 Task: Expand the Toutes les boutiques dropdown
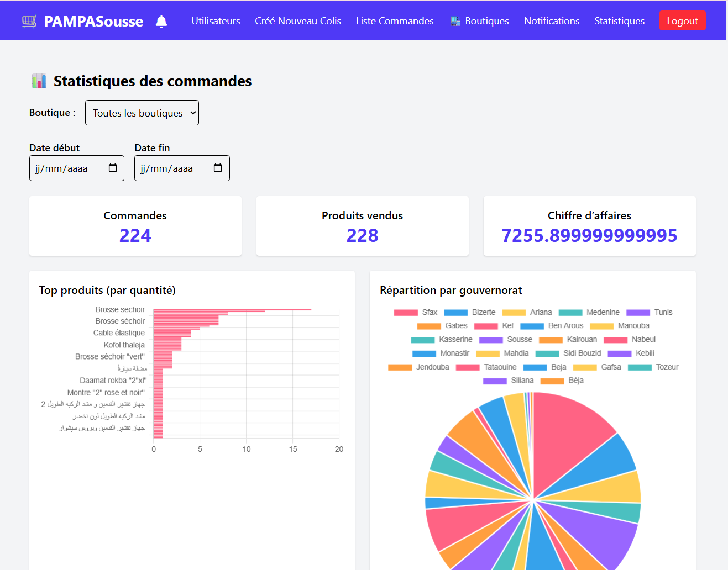(142, 113)
